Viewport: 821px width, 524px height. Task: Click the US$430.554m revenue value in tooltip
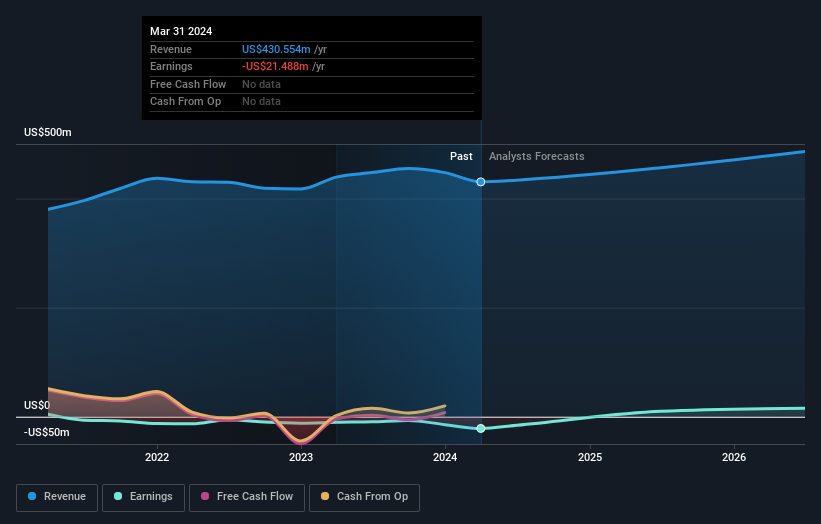[276, 49]
